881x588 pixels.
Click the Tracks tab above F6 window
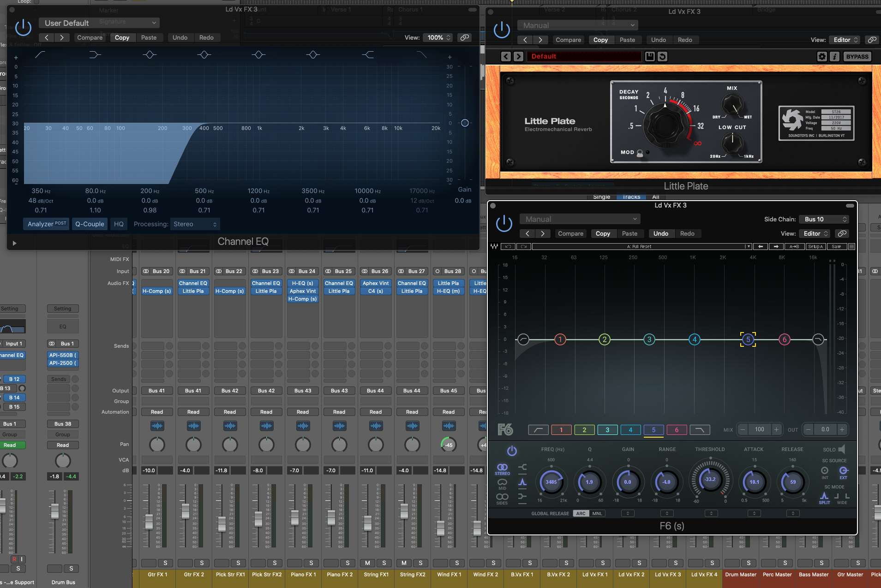(631, 197)
